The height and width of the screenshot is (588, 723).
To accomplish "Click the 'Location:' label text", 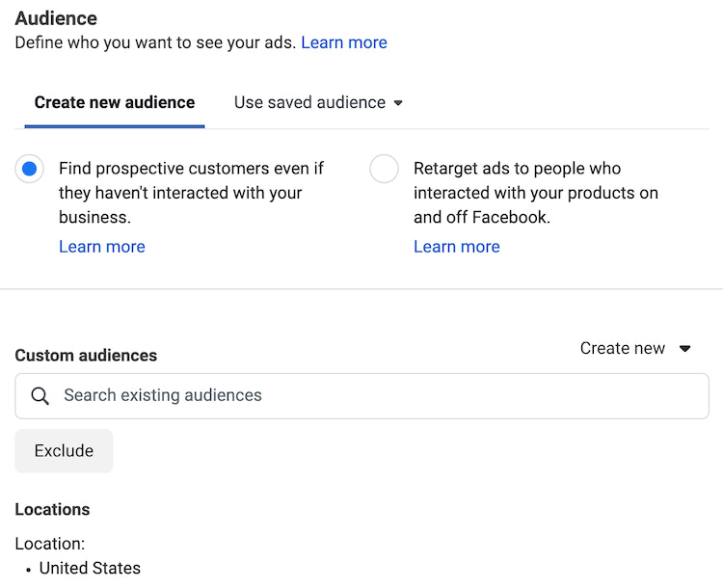I will pos(50,545).
